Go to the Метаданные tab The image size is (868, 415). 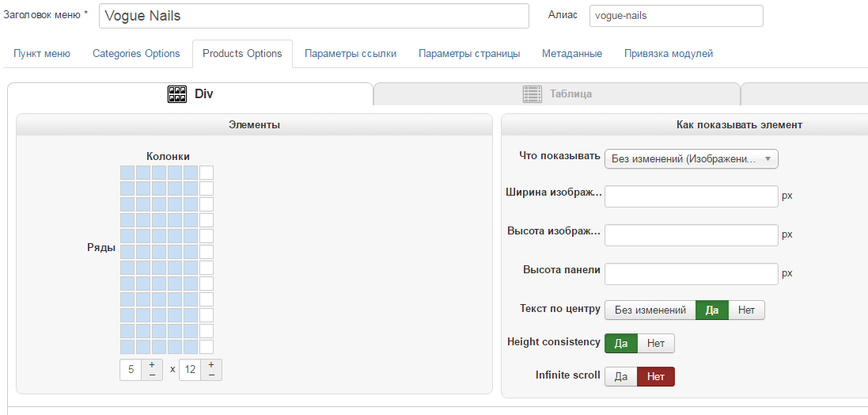(572, 54)
